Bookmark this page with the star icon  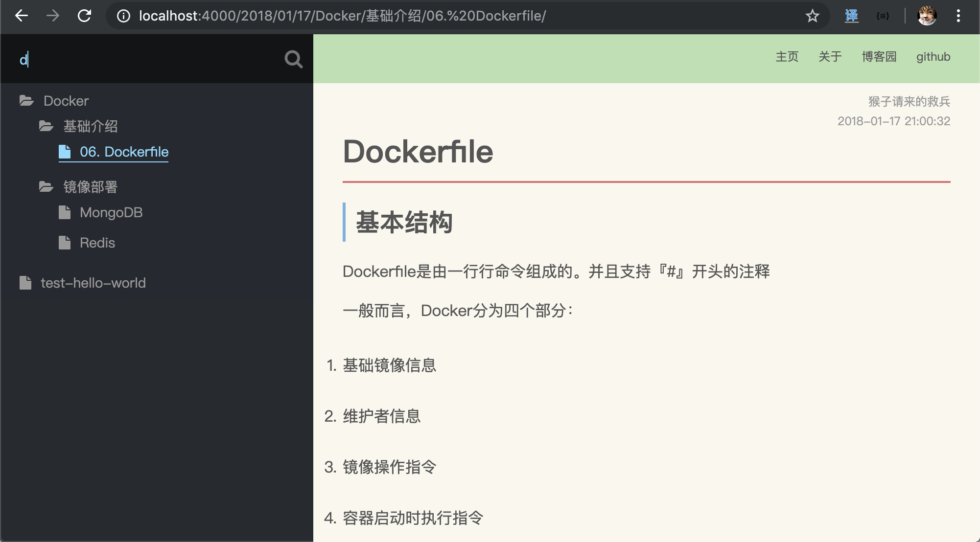coord(813,16)
